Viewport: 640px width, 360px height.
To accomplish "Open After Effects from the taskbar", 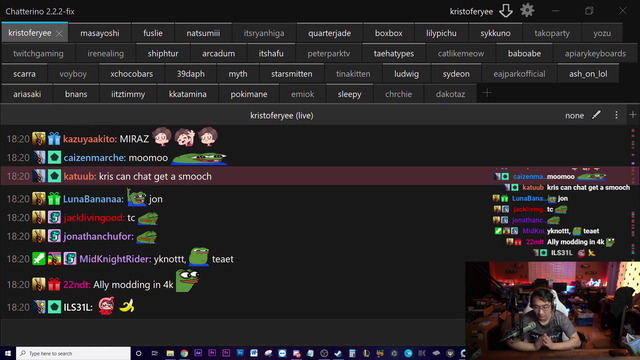I will (198, 353).
